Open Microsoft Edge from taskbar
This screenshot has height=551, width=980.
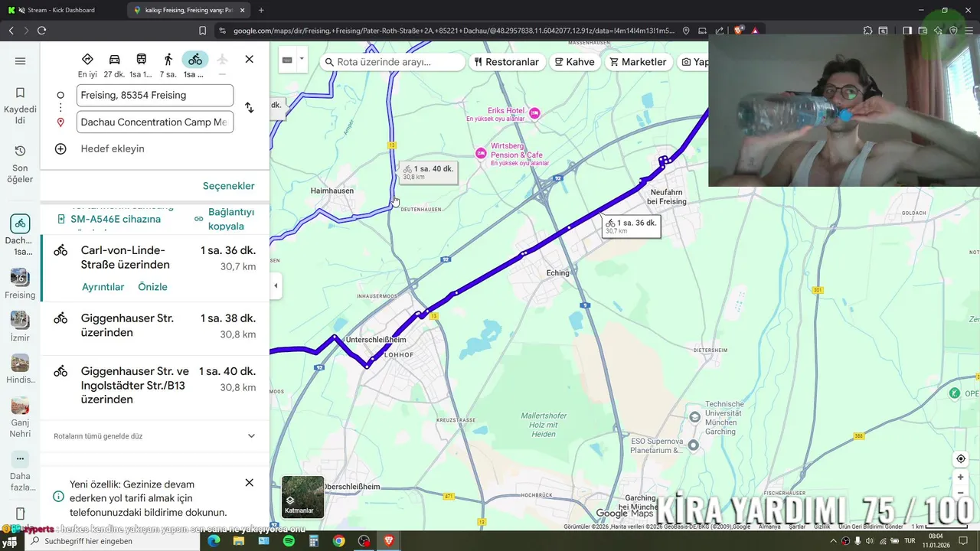coord(214,541)
